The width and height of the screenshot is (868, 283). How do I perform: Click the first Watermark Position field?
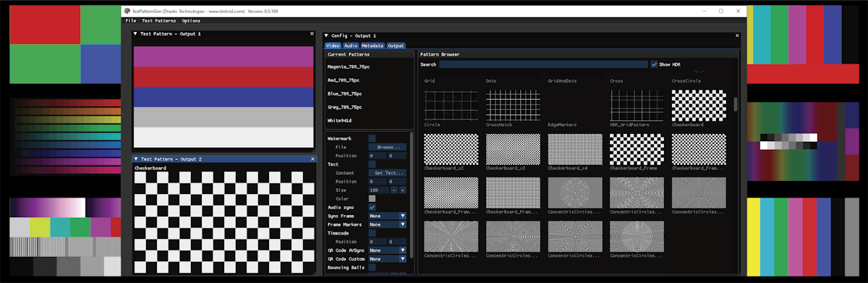378,156
